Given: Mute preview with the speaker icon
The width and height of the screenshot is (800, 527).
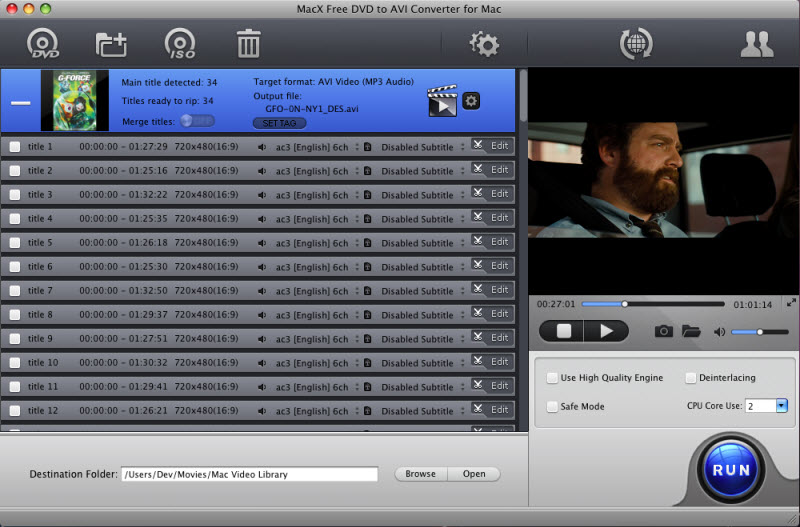Looking at the screenshot, I should tap(719, 332).
